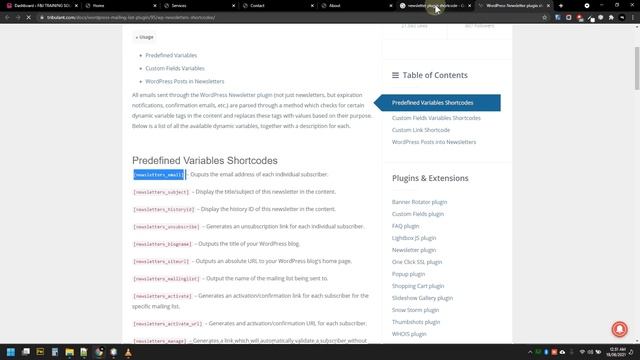Screen dimensions: 640x360
Task: Switch to the Services browser tab
Action: [x=199, y=6]
